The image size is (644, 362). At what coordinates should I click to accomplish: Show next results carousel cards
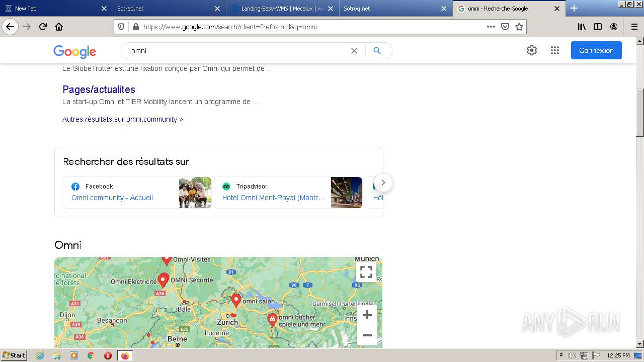click(383, 183)
